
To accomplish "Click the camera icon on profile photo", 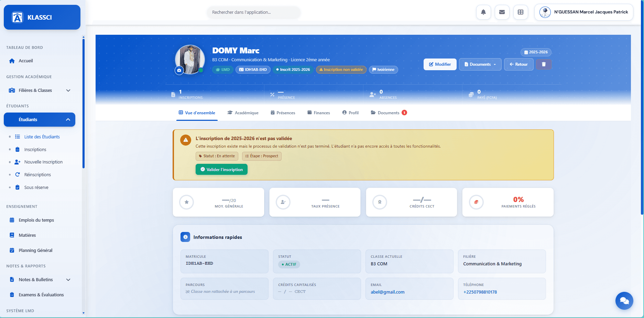I will click(179, 70).
